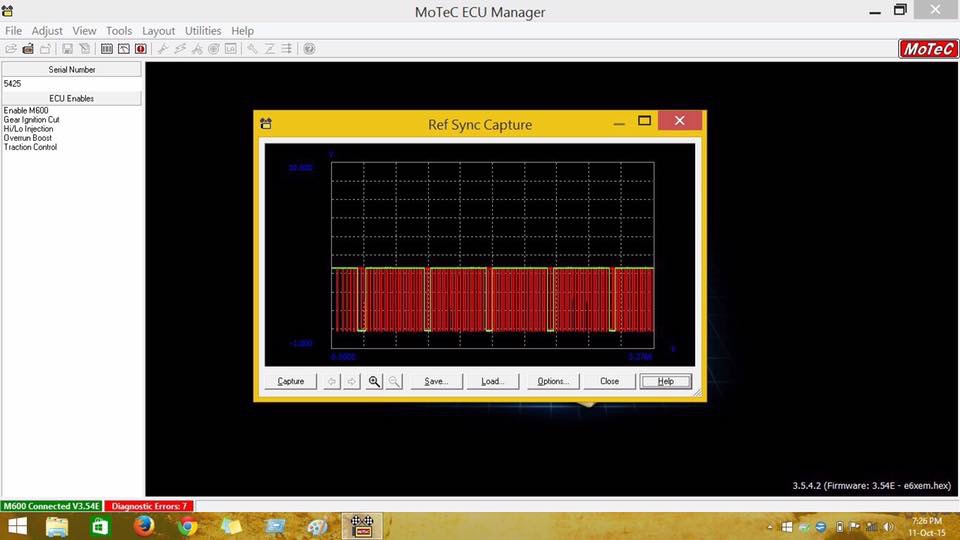The image size is (960, 540).
Task: Click the open file folder toolbar icon
Action: coord(10,49)
